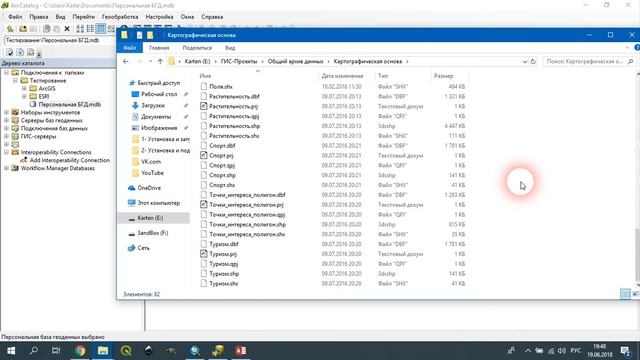
Task: Select 'SandBox (F:)' drive in navigation pane
Action: coord(153,233)
